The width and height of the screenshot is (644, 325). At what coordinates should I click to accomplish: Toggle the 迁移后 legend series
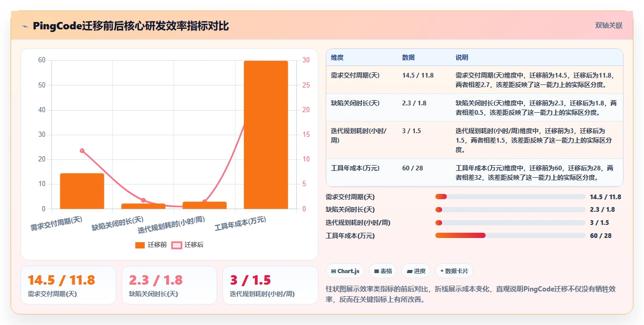click(187, 245)
